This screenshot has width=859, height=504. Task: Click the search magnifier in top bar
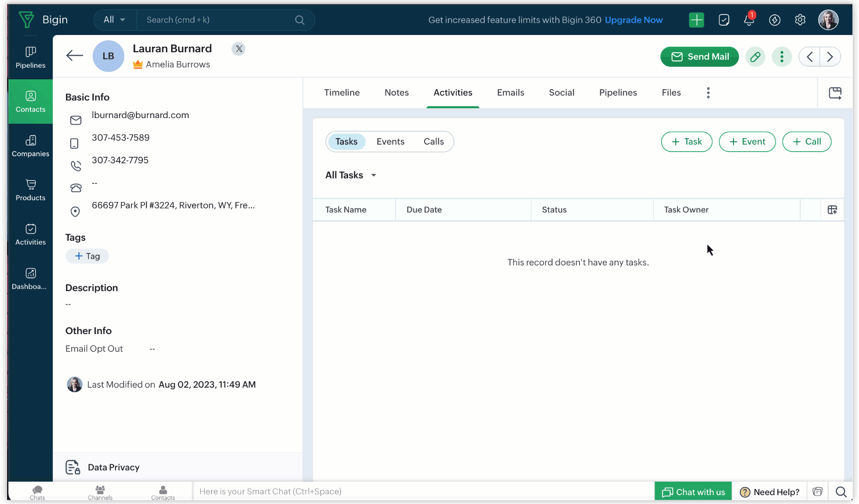pyautogui.click(x=300, y=20)
